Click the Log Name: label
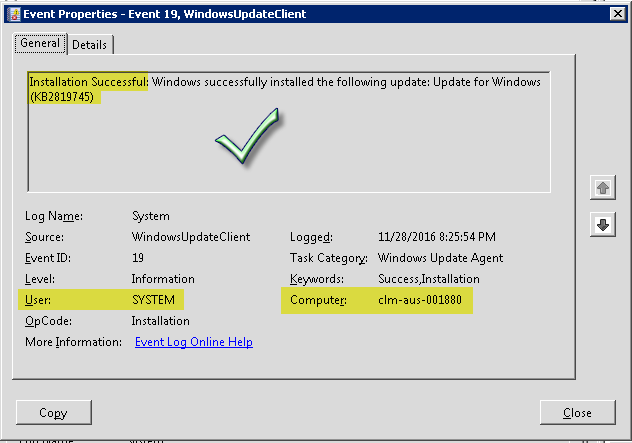Image resolution: width=632 pixels, height=443 pixels. [x=54, y=216]
